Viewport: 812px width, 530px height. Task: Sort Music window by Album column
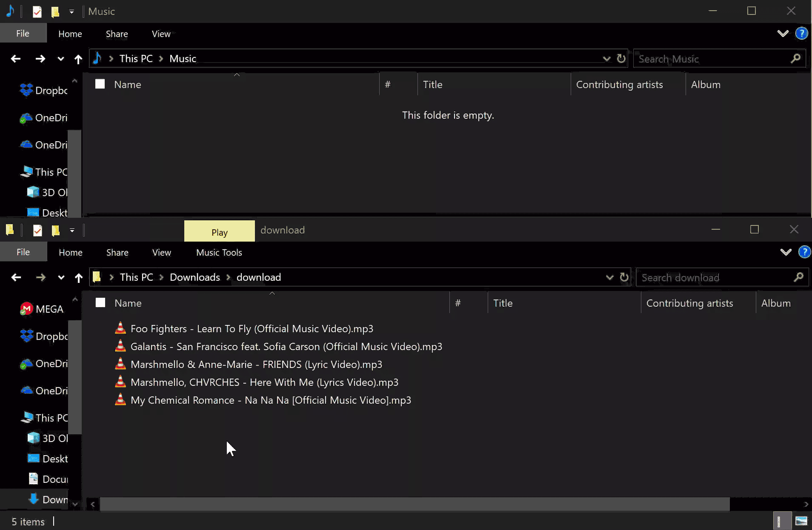coord(706,84)
